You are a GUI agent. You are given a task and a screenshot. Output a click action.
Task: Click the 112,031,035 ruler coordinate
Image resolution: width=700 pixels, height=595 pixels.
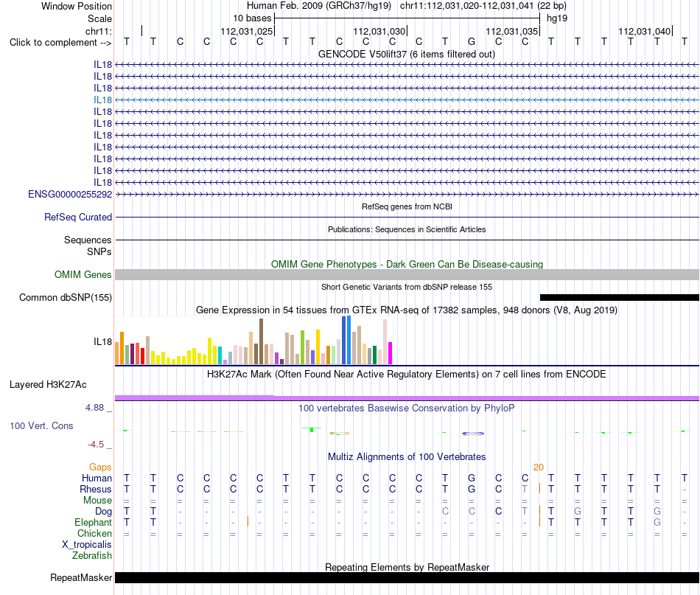[511, 31]
